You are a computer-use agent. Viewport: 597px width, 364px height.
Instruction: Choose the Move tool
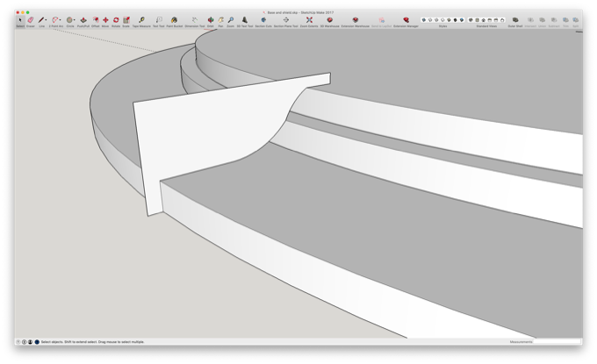coord(105,20)
